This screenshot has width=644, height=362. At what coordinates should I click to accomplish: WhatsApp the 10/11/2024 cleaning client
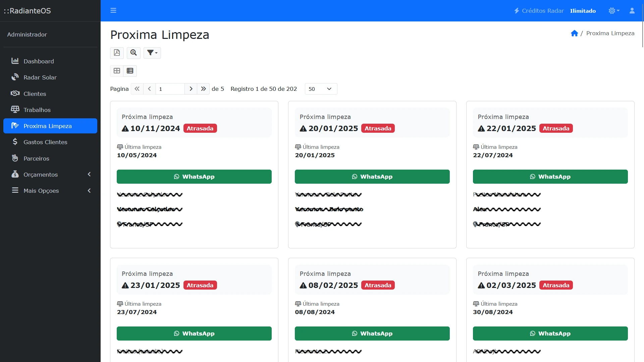194,177
